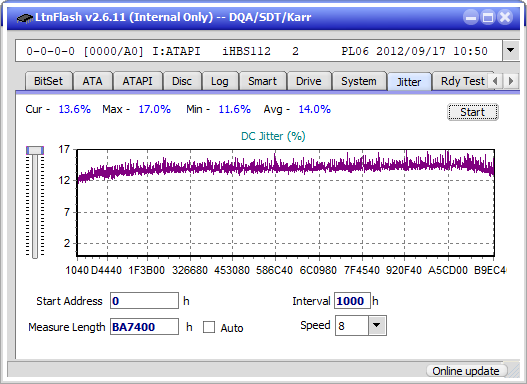Go to the System tab
This screenshot has height=384, width=527.
(359, 81)
